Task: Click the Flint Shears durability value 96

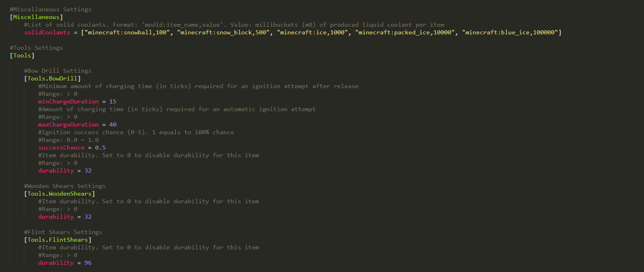Action: click(88, 263)
